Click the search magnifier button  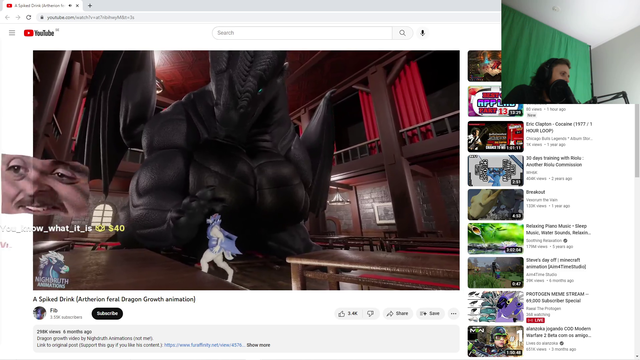coord(402,33)
